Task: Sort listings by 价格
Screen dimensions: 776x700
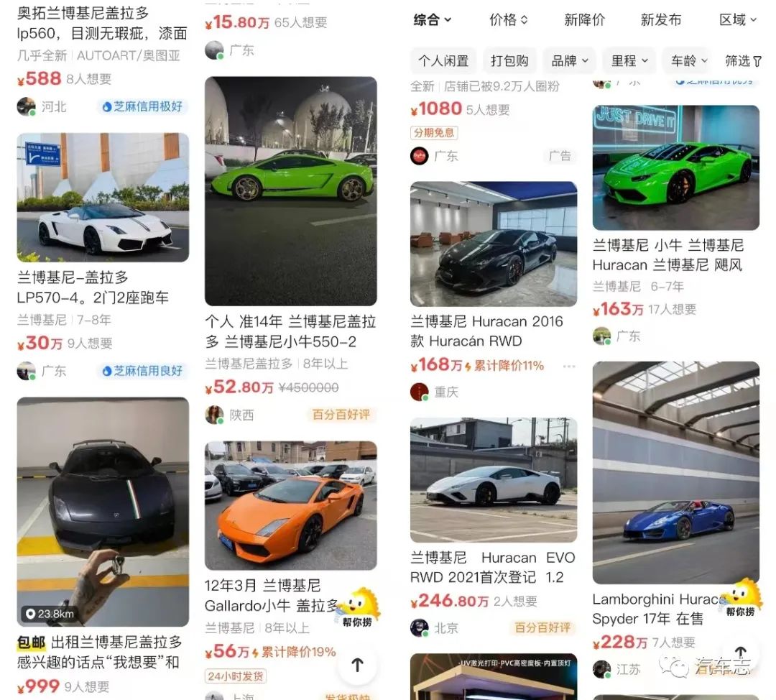Action: tap(508, 20)
